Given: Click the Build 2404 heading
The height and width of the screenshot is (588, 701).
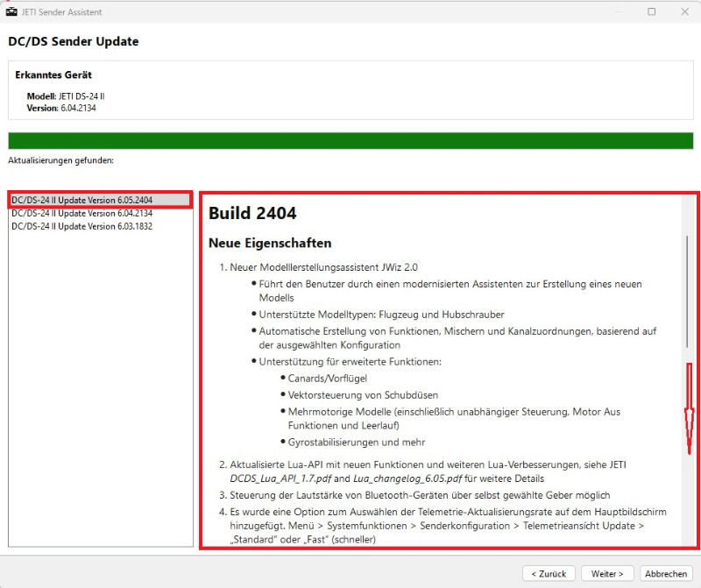Looking at the screenshot, I should point(252,213).
